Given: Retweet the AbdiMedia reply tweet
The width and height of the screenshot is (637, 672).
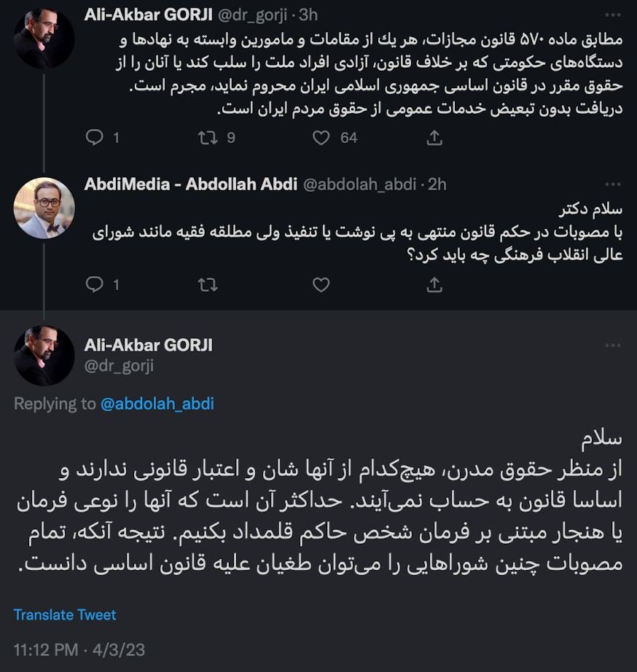Looking at the screenshot, I should pos(208,284).
